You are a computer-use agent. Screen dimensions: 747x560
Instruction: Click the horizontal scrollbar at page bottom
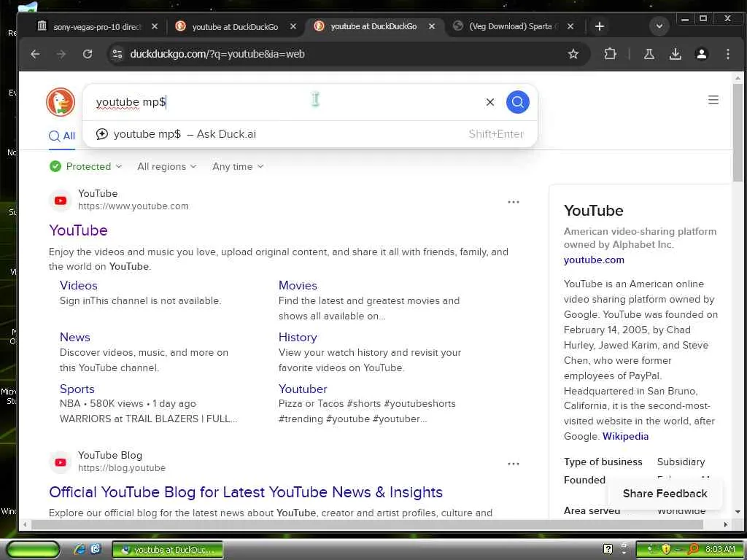367,525
